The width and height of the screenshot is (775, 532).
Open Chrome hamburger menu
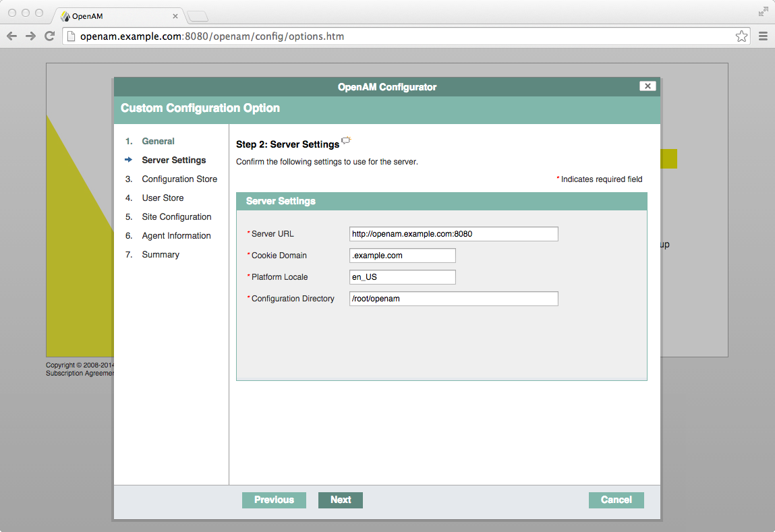(763, 36)
